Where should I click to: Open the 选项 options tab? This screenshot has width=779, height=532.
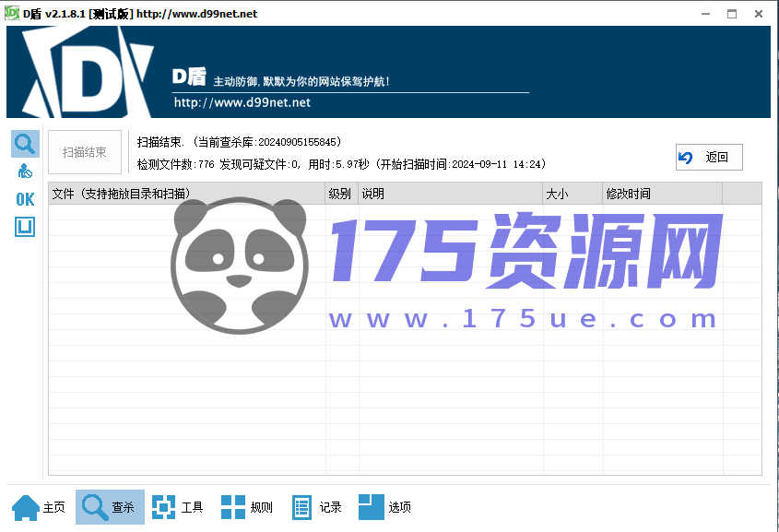click(x=385, y=507)
